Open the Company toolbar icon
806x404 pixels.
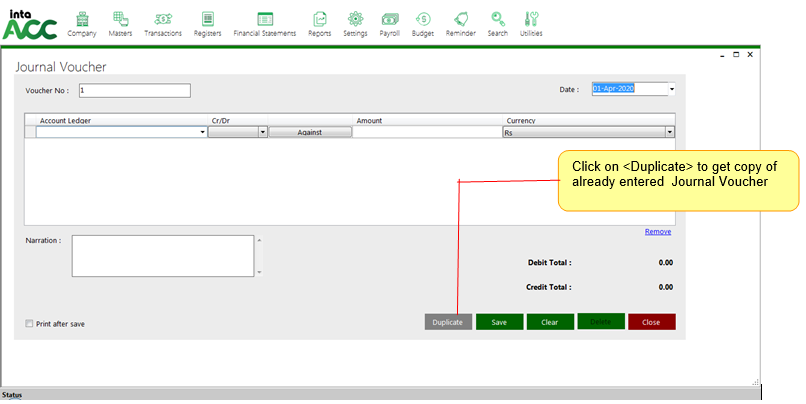82,20
